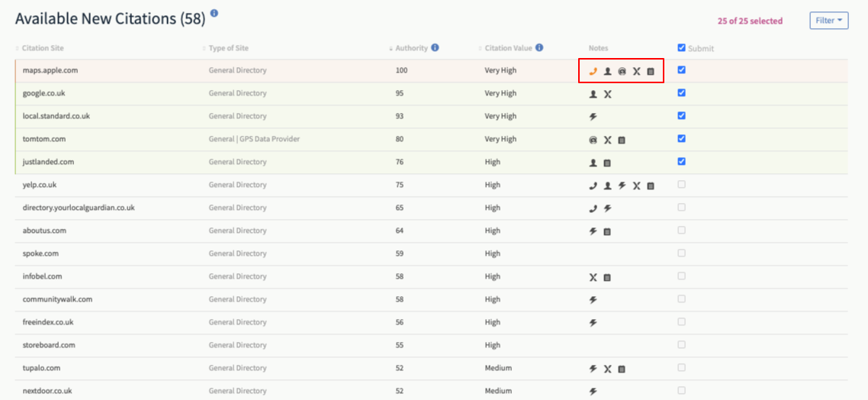
Task: Uncheck Submit checkbox for maps.apple.com
Action: (x=681, y=69)
